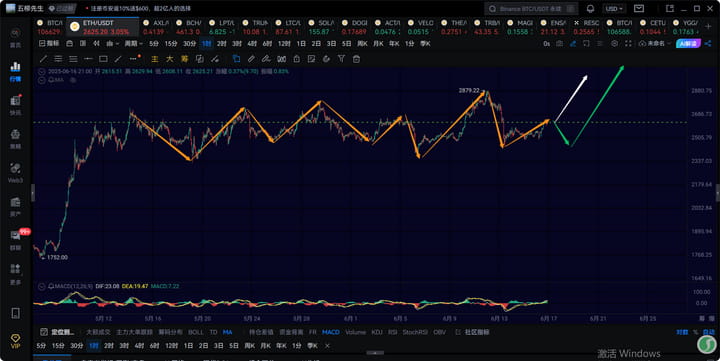Open the VIP diamond icon in sidebar
720x361 pixels.
15,341
